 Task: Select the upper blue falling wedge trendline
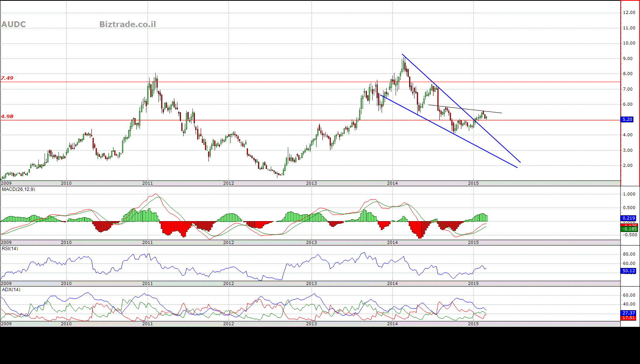pyautogui.click(x=461, y=108)
